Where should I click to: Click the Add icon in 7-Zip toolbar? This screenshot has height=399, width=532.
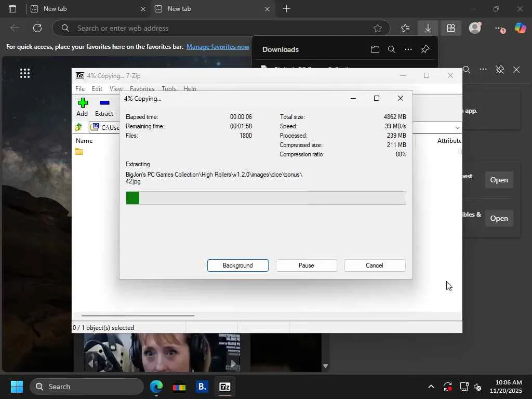(82, 107)
